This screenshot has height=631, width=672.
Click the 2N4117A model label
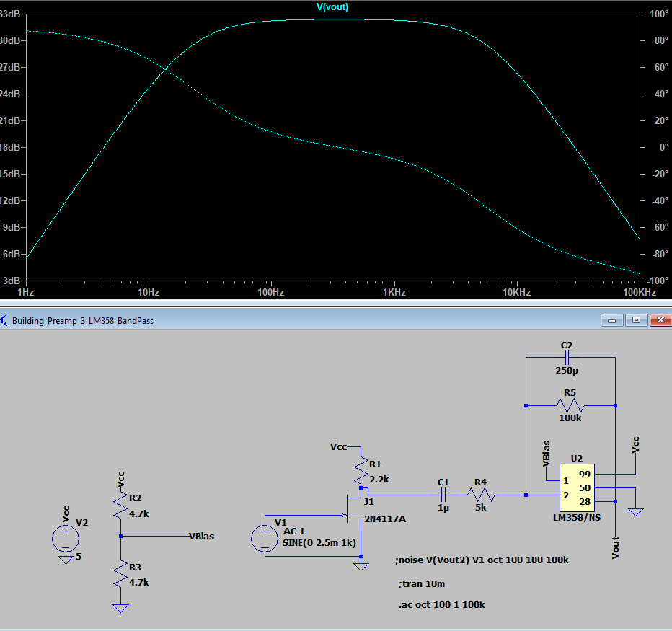(x=385, y=519)
